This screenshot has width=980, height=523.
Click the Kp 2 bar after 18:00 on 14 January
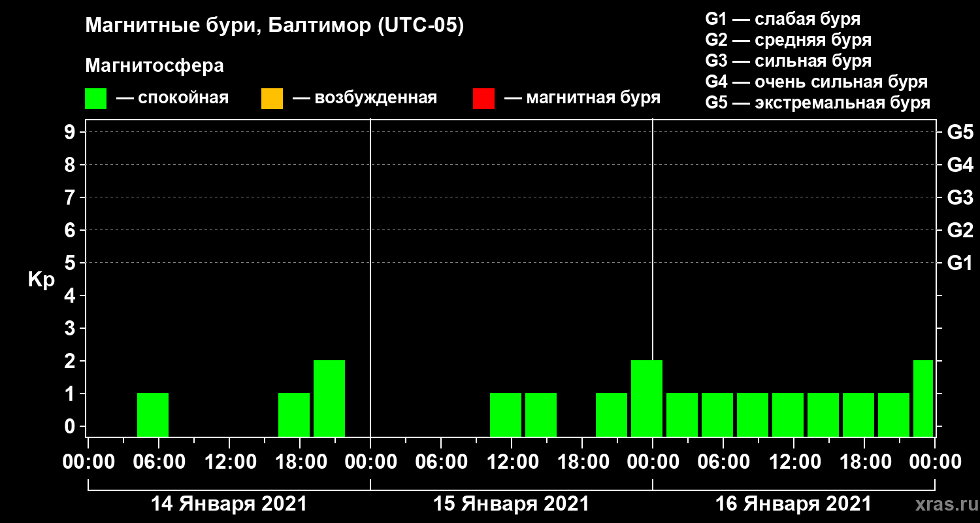pos(329,398)
